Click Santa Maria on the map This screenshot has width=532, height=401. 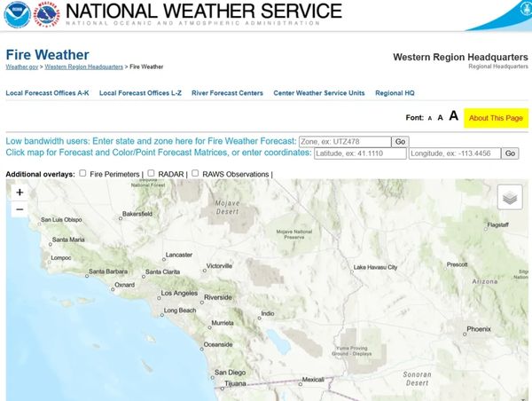pyautogui.click(x=68, y=240)
